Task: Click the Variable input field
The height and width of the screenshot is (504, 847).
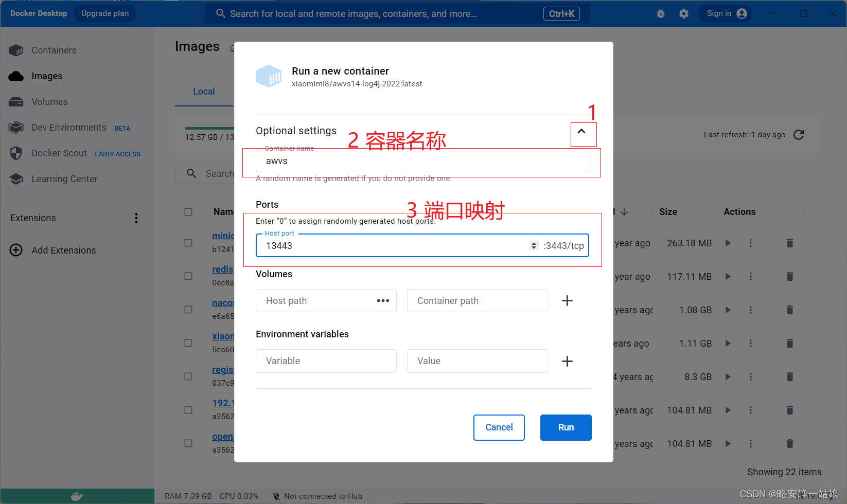Action: (x=326, y=361)
